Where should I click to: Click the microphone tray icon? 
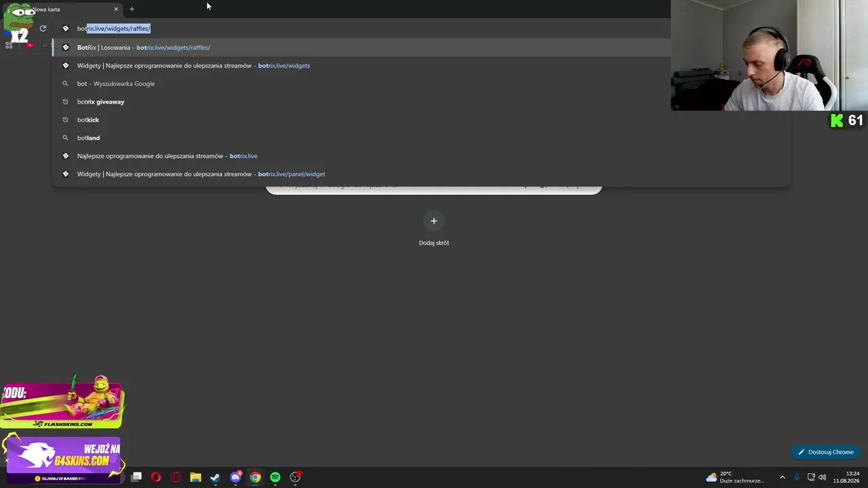[x=797, y=477]
